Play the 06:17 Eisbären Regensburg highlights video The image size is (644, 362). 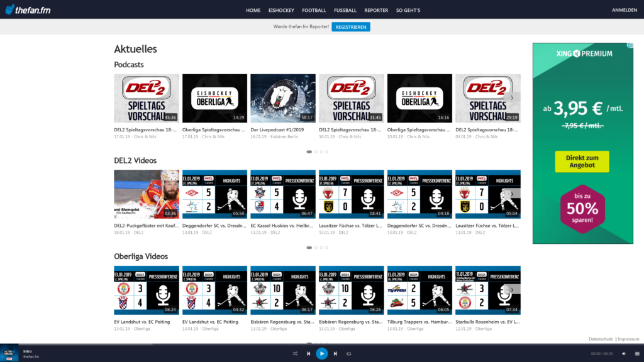[x=283, y=290]
